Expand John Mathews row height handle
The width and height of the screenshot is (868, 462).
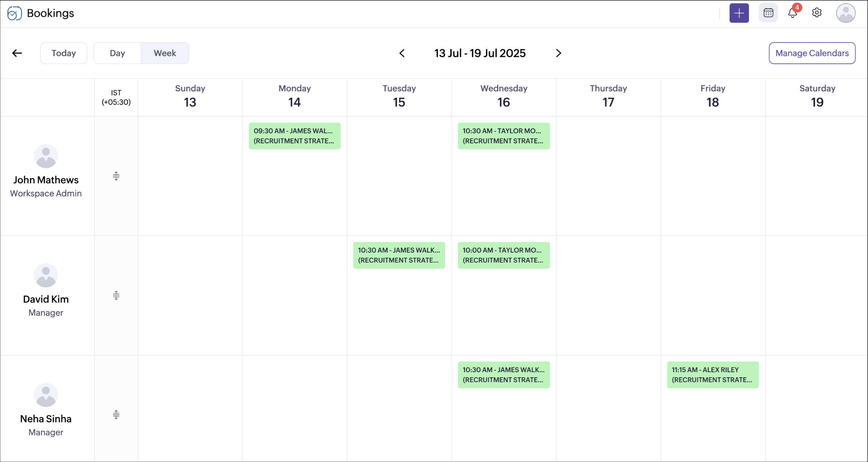point(116,176)
